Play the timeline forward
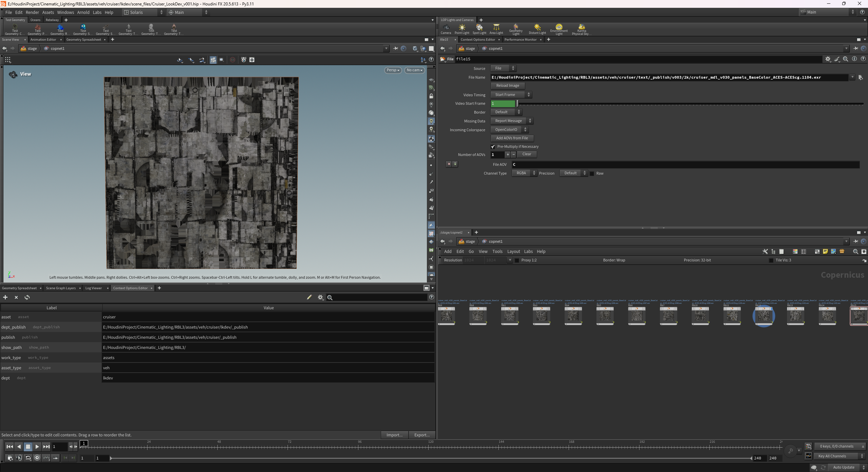This screenshot has width=868, height=472. pos(37,447)
